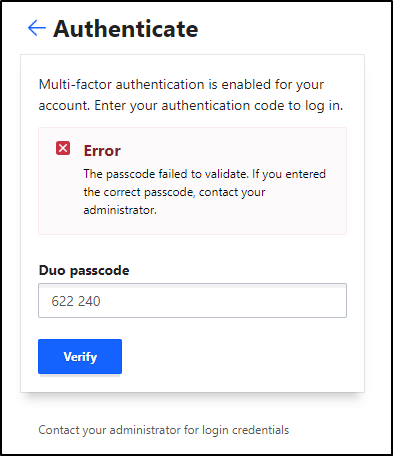Screen dimensions: 393x456
Task: Click the right end of the passcode field
Action: 330,301
